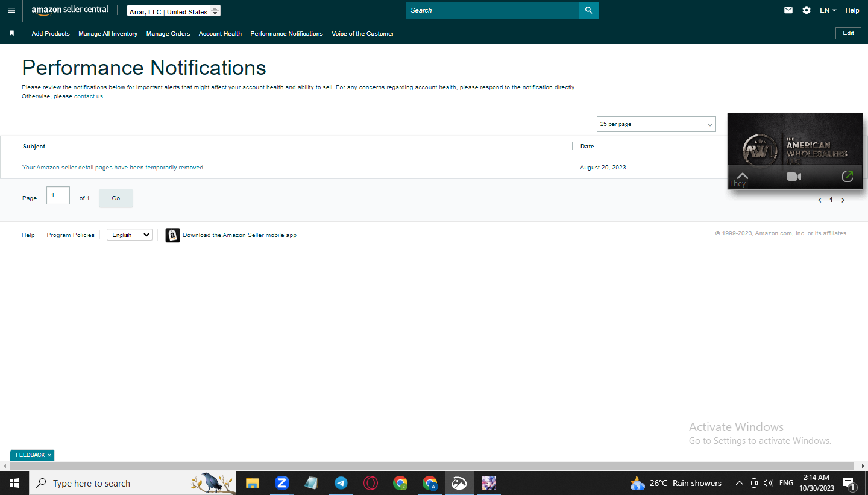Click the Go button beside the page number
The width and height of the screenshot is (868, 495).
116,198
